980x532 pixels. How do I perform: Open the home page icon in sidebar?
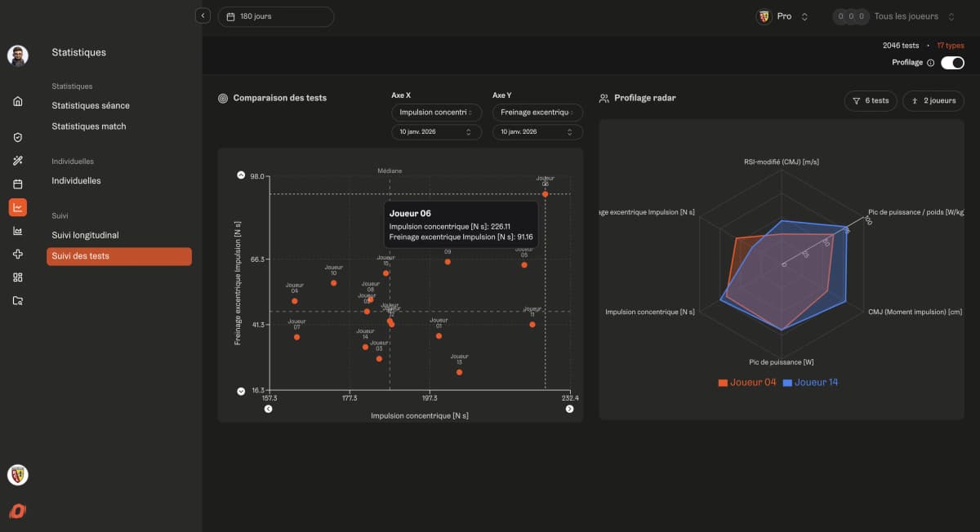click(18, 101)
